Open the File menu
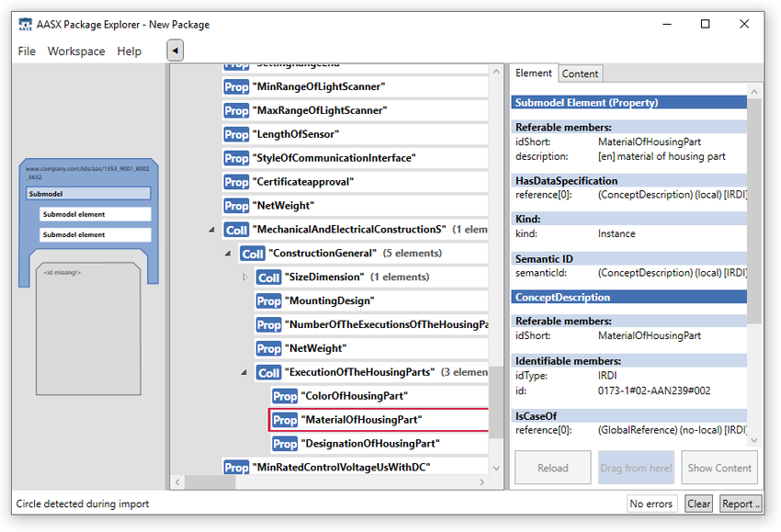781x532 pixels. coord(27,51)
